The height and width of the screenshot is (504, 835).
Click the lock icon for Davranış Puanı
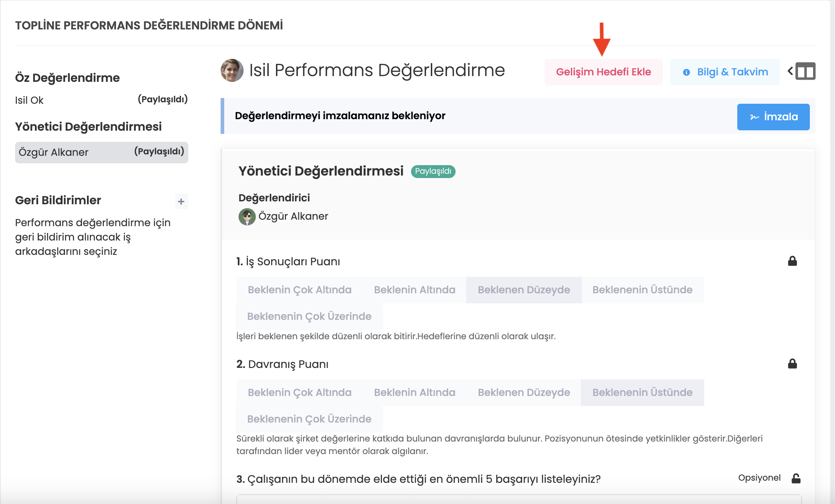coord(792,364)
